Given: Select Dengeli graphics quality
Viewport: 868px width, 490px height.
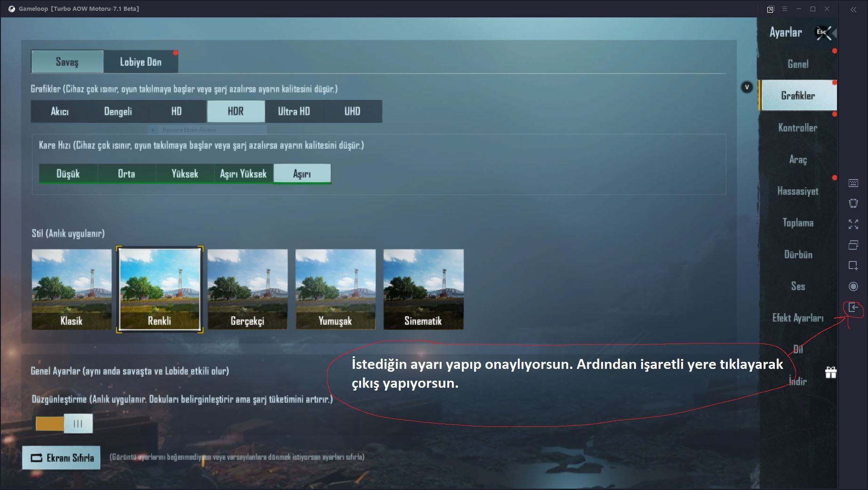Looking at the screenshot, I should [118, 112].
